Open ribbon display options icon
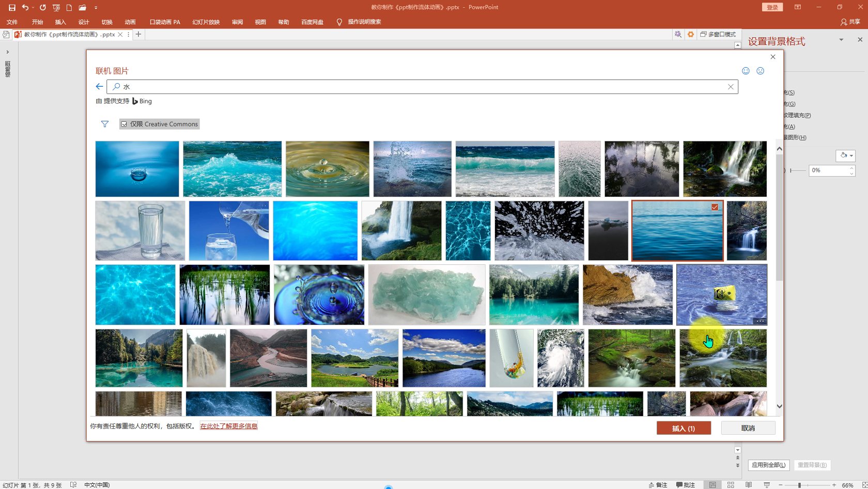 pyautogui.click(x=798, y=7)
